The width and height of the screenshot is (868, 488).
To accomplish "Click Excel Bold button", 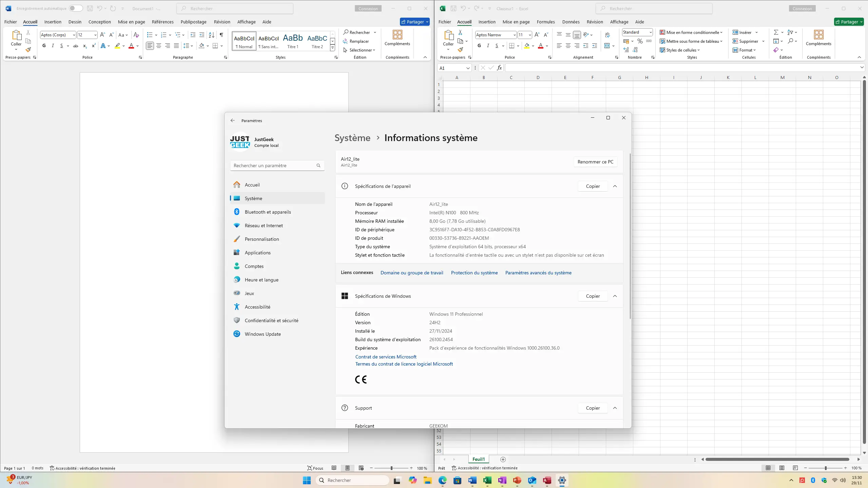I will pos(479,45).
